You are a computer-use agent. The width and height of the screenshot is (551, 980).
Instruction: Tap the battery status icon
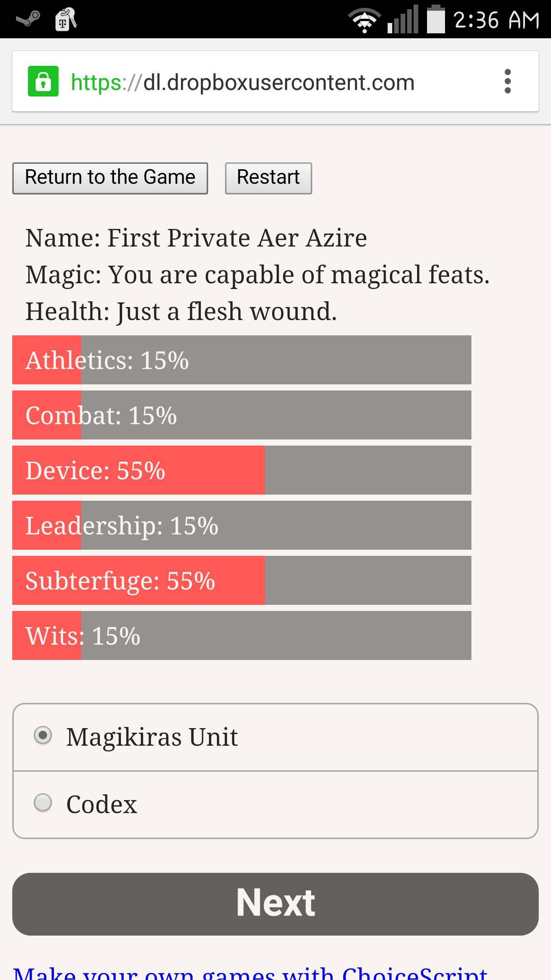[x=436, y=20]
